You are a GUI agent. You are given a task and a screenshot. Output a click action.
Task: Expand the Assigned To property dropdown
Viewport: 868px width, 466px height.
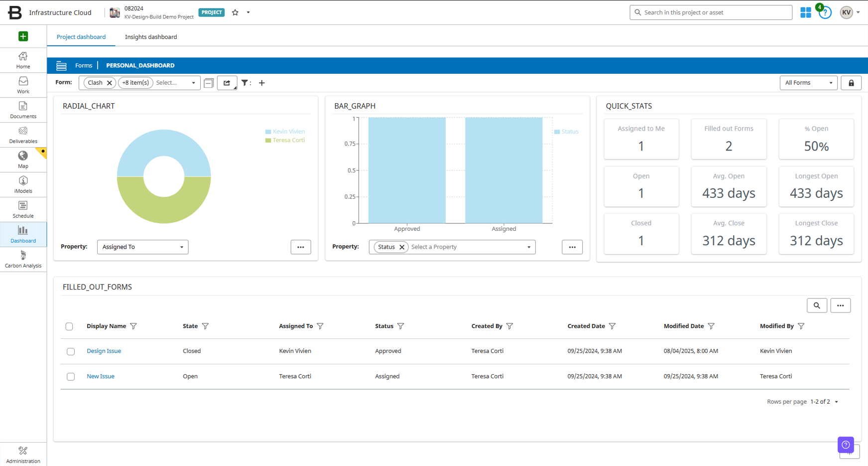click(x=142, y=247)
